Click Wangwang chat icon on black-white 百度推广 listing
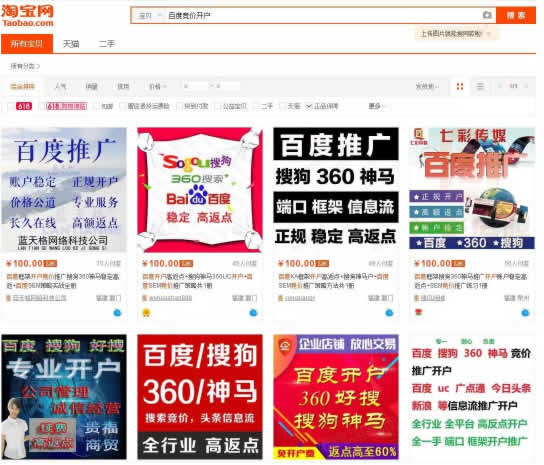 (x=390, y=313)
